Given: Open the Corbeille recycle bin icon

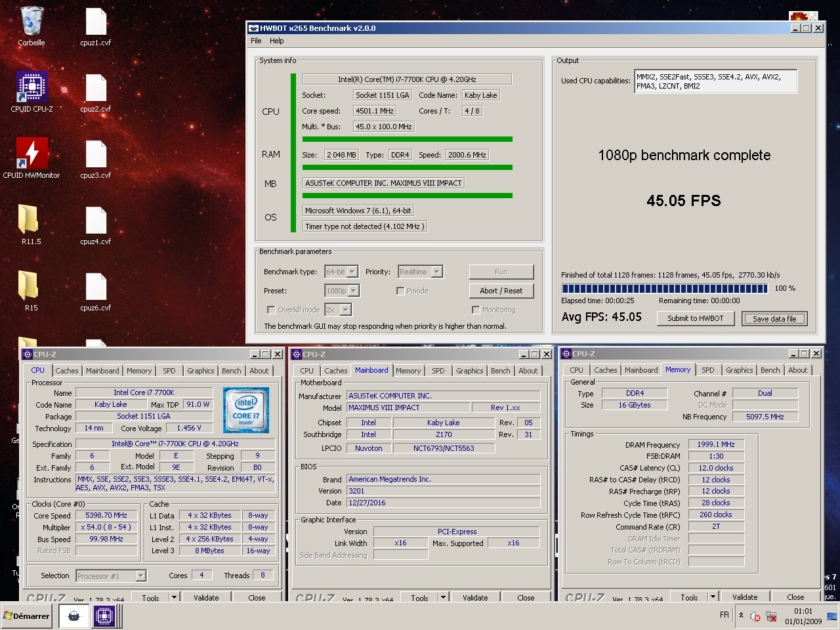Looking at the screenshot, I should point(31,22).
